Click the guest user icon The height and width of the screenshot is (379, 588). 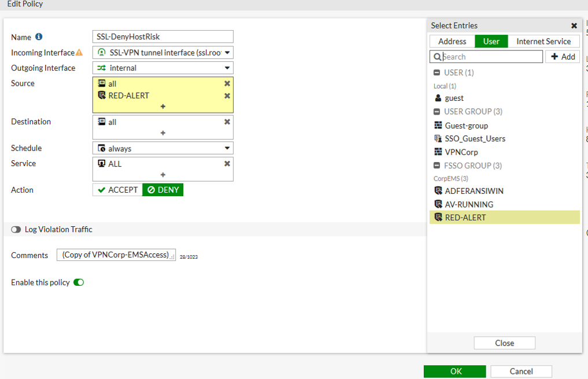coord(438,98)
